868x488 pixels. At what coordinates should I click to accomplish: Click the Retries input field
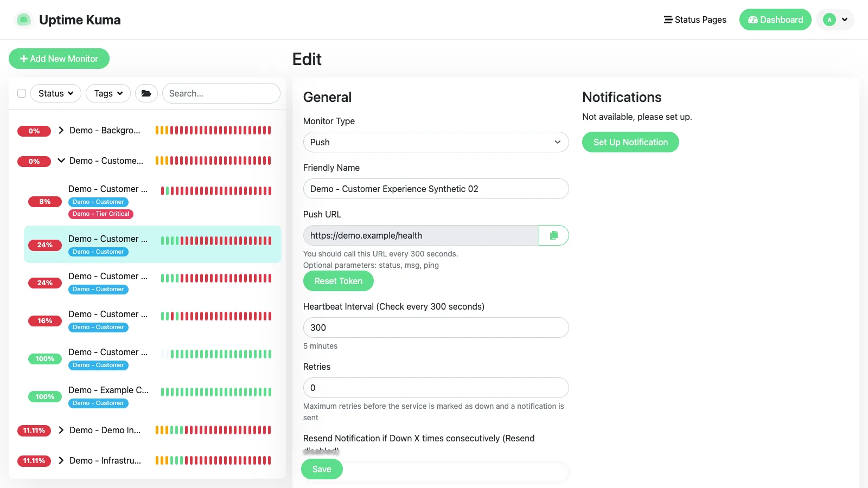[x=436, y=388]
